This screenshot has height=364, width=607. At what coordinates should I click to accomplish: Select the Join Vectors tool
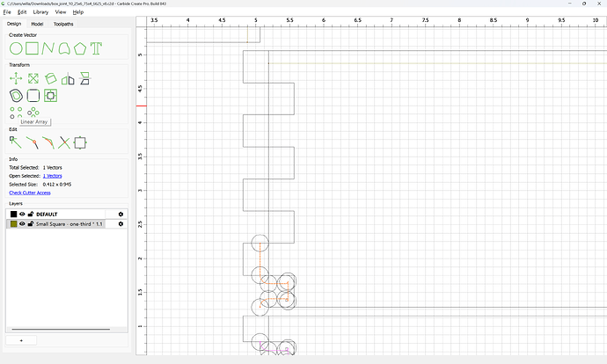(33, 142)
